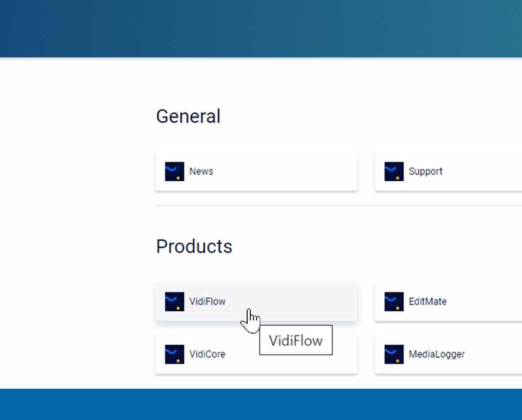
Task: Open the News link text
Action: coord(201,171)
